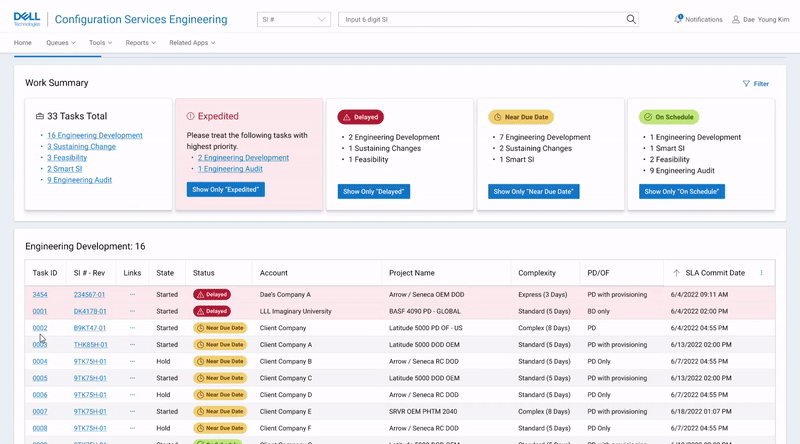This screenshot has width=800, height=444.
Task: Click the Dell Technologies logo
Action: [x=26, y=19]
